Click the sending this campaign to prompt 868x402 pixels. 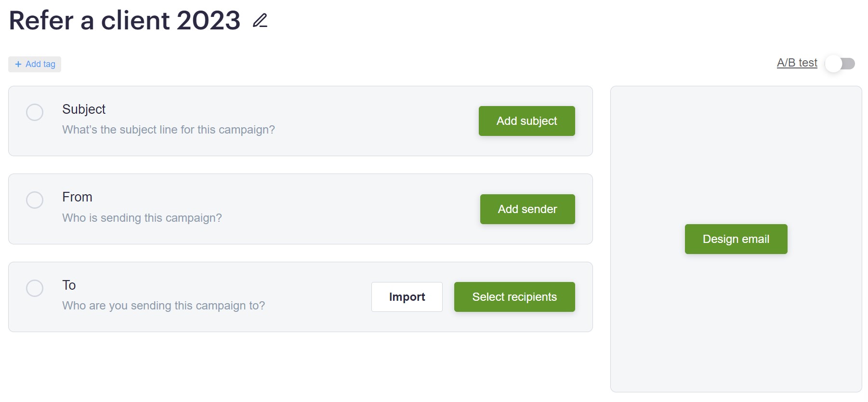[x=163, y=306]
